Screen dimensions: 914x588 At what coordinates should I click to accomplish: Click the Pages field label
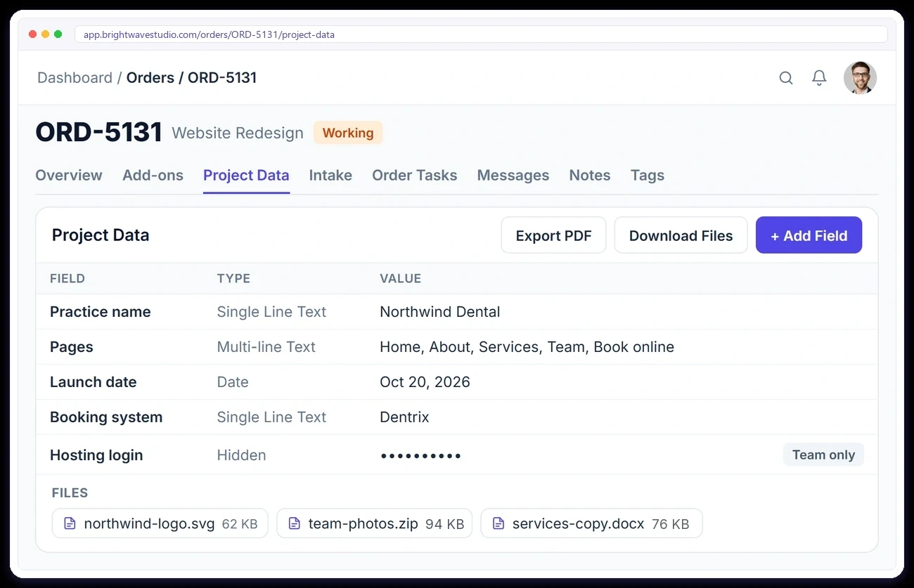[72, 347]
